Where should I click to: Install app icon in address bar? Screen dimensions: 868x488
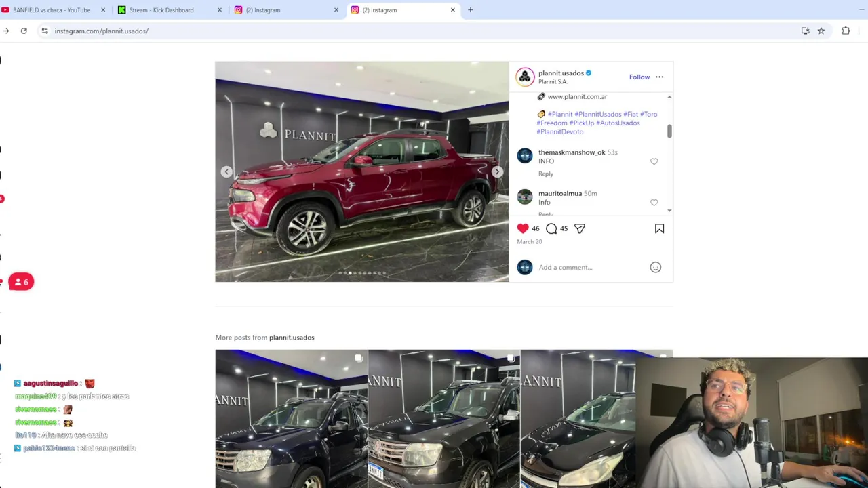(805, 30)
